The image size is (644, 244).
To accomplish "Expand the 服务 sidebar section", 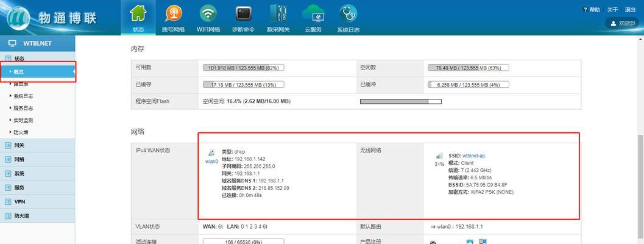I will tap(37, 187).
